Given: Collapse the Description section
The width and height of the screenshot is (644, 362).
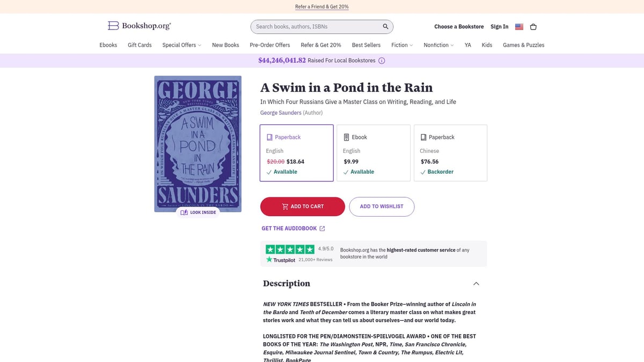Looking at the screenshot, I should pos(475,283).
